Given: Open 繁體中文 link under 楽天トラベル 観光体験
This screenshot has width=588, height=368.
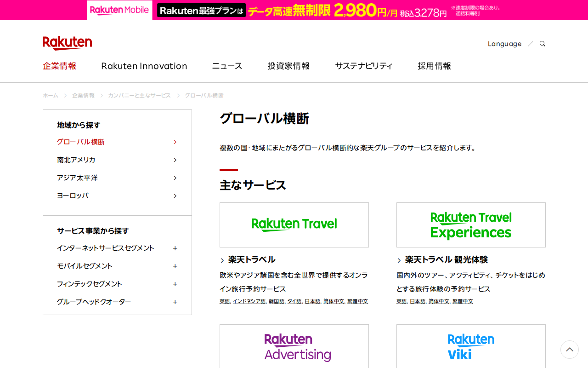Looking at the screenshot, I should point(463,301).
